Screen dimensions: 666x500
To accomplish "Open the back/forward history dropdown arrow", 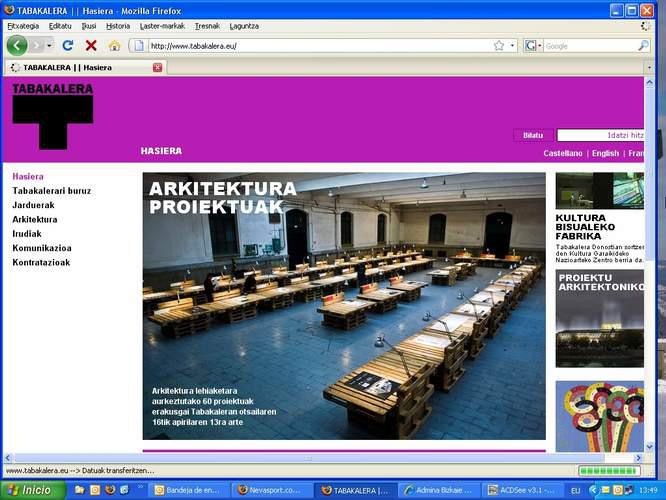I will tap(49, 45).
